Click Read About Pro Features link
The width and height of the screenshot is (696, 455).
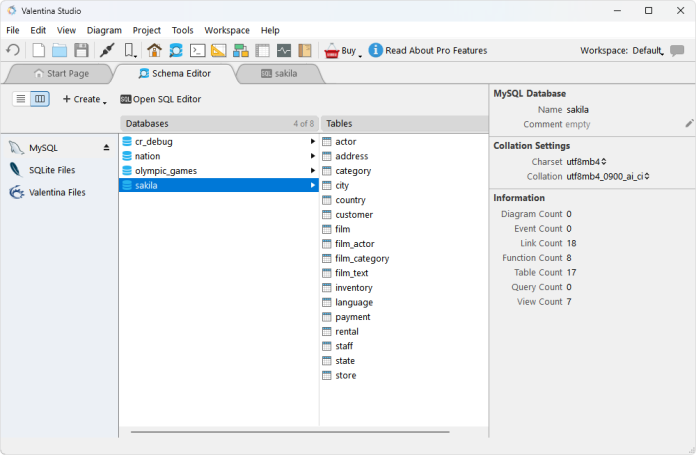coord(435,50)
